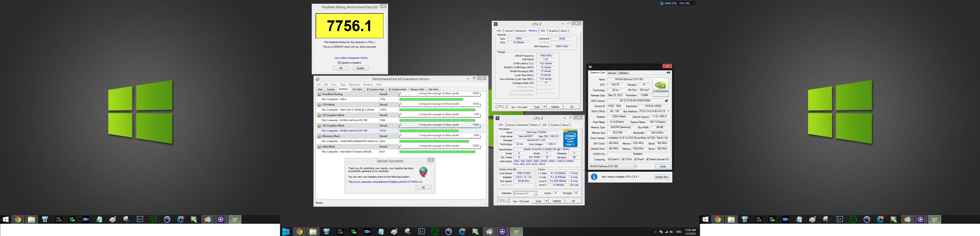Click the NVIDIA logo in GPU-Z
The height and width of the screenshot is (236, 980).
pos(660,87)
